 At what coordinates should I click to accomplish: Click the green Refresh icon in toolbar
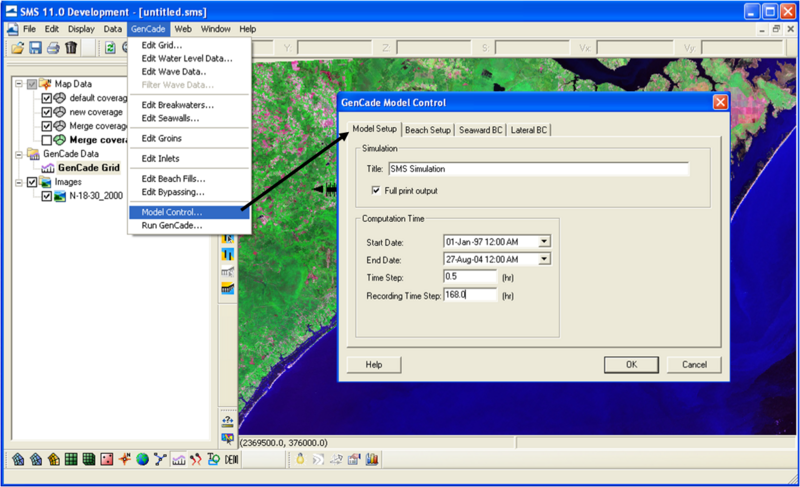[110, 48]
